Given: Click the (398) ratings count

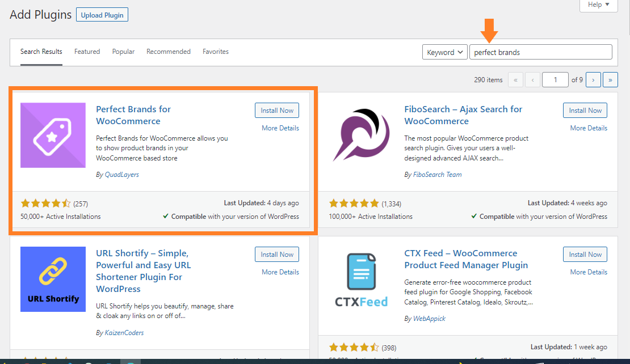Looking at the screenshot, I should coord(389,348).
